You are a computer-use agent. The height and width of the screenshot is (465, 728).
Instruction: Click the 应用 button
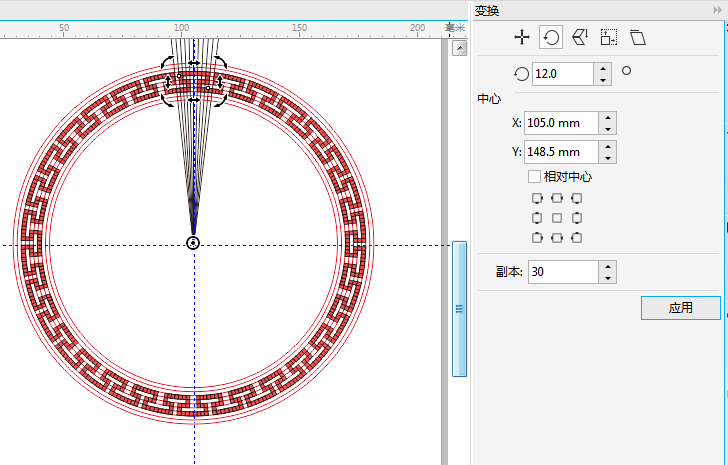680,308
